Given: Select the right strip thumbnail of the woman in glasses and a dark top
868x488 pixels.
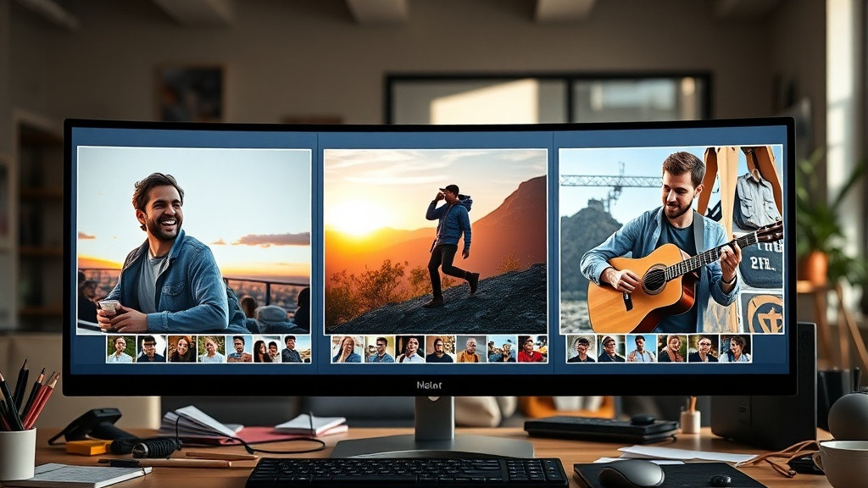Looking at the screenshot, I should coord(703,348).
